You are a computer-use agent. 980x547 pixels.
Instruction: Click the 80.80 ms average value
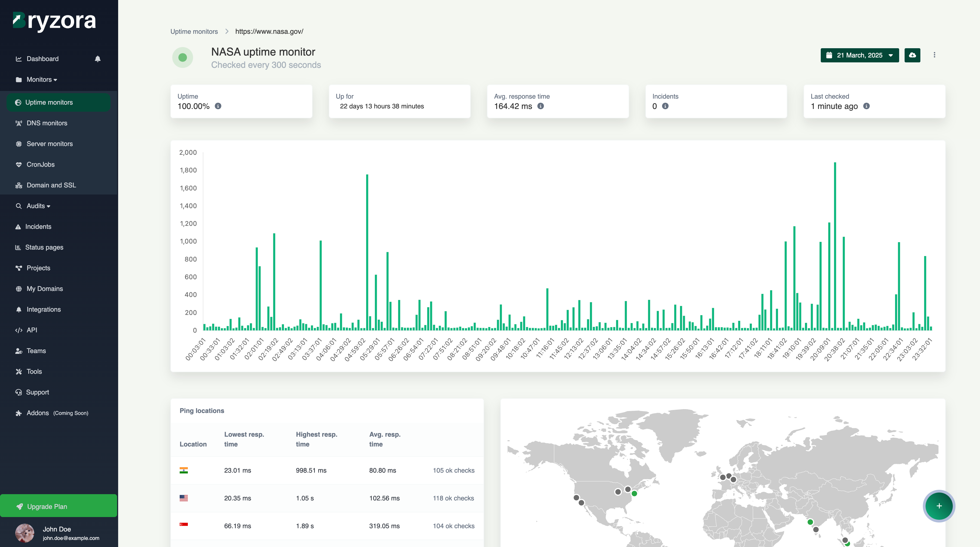(382, 470)
